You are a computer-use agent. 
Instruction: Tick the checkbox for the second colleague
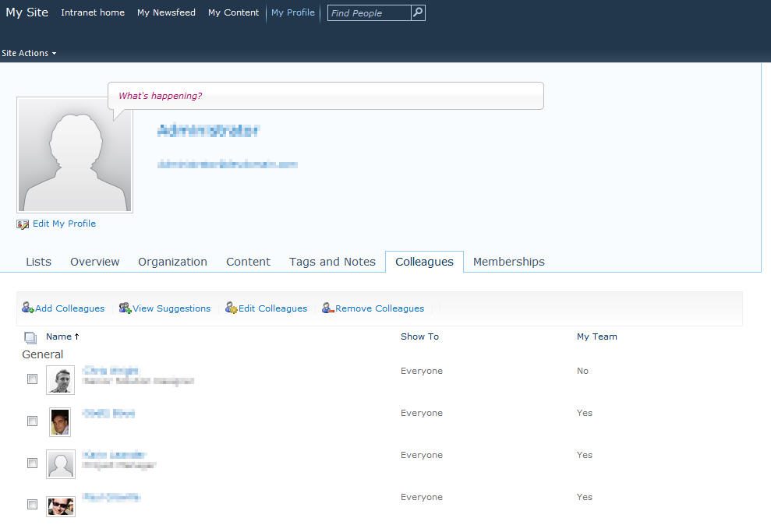pos(32,421)
